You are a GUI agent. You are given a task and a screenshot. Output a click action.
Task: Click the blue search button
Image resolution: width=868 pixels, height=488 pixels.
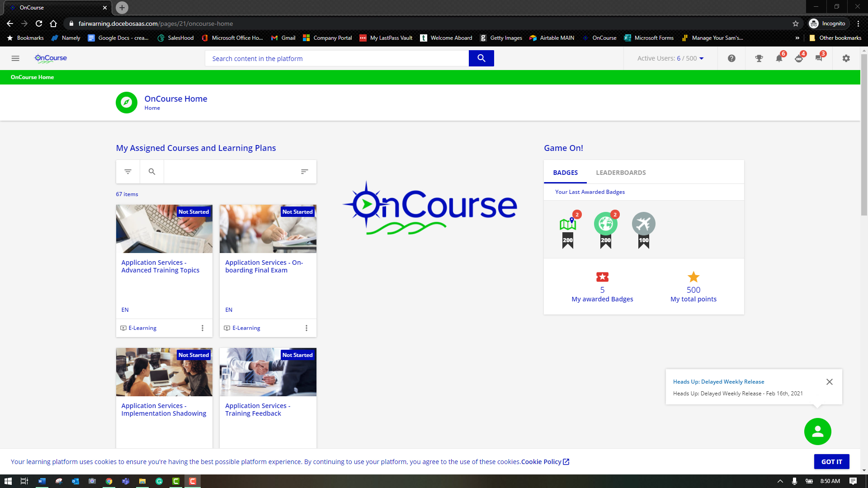coord(481,58)
